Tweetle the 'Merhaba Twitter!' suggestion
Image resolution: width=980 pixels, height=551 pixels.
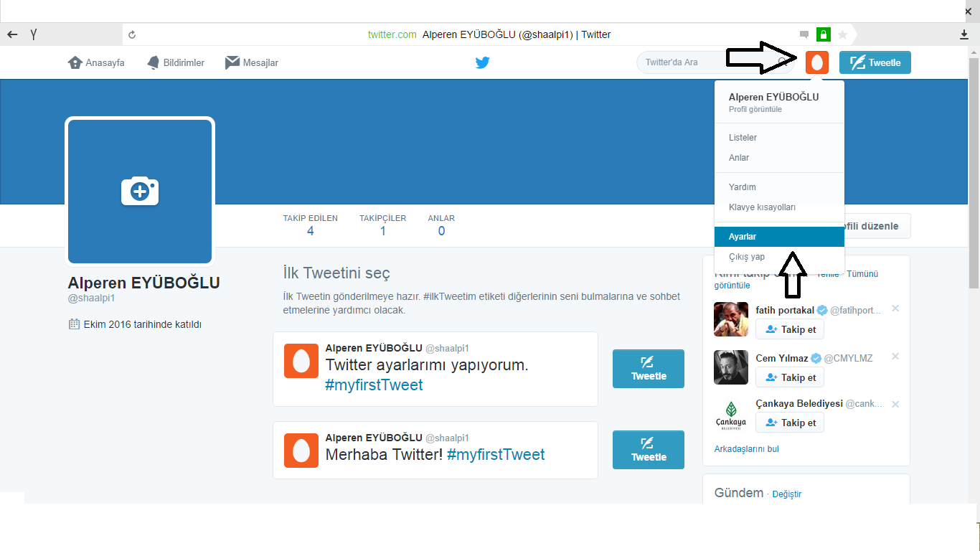point(649,450)
